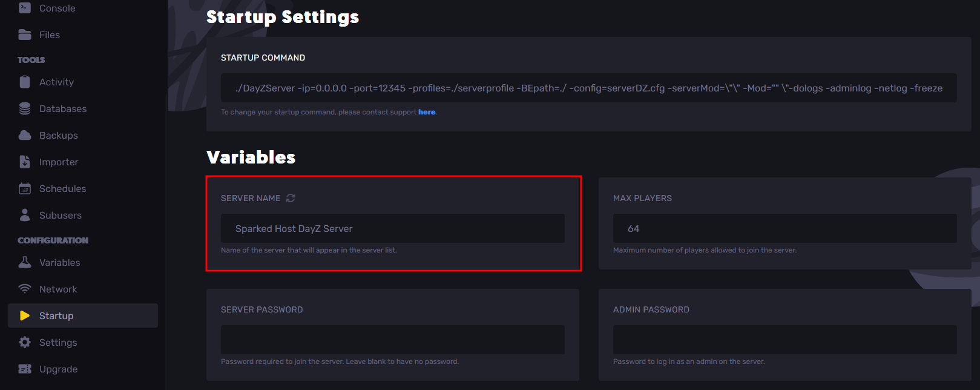Image resolution: width=980 pixels, height=390 pixels.
Task: Click the Network wifi icon
Action: coord(25,289)
